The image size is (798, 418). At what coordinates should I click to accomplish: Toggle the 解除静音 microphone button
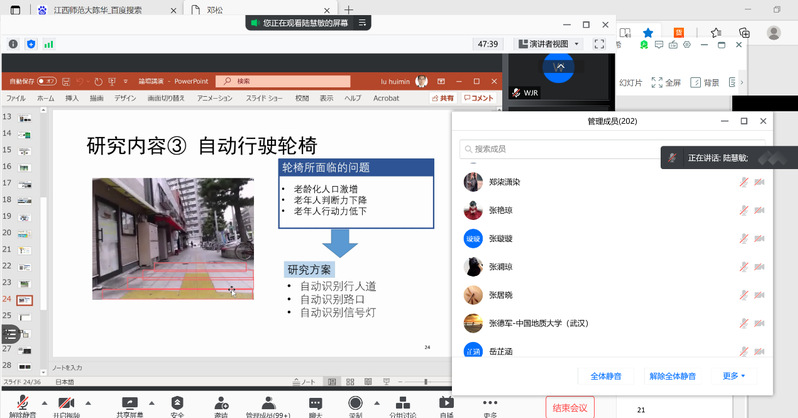[18, 402]
